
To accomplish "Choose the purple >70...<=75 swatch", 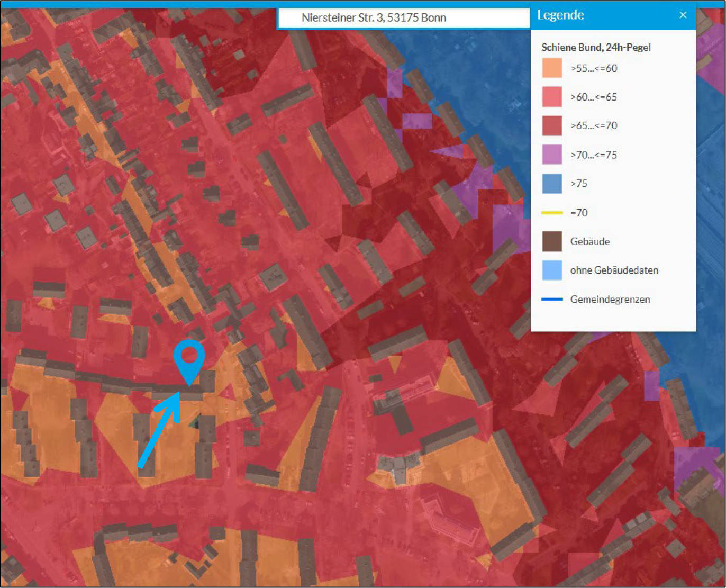I will (x=552, y=155).
